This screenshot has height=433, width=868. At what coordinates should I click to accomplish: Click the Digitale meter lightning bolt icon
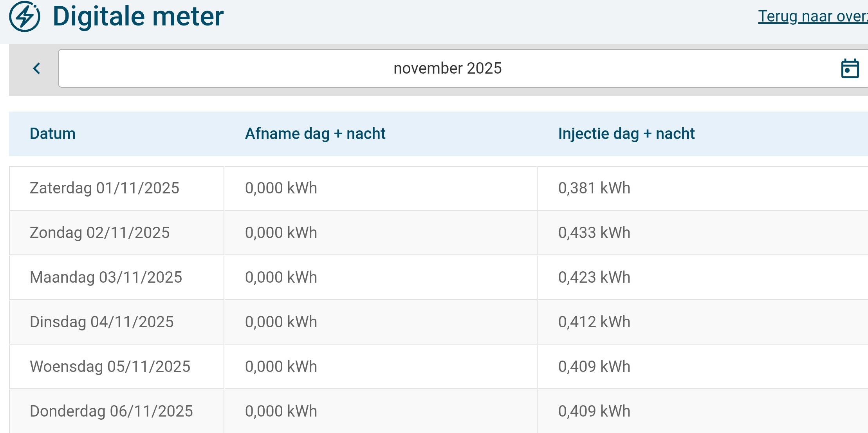click(x=25, y=16)
